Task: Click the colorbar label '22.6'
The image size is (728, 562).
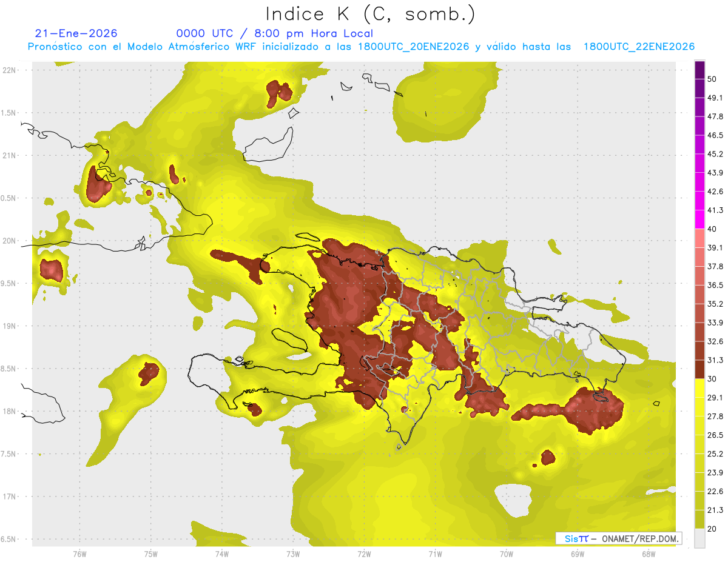Action: pyautogui.click(x=715, y=492)
